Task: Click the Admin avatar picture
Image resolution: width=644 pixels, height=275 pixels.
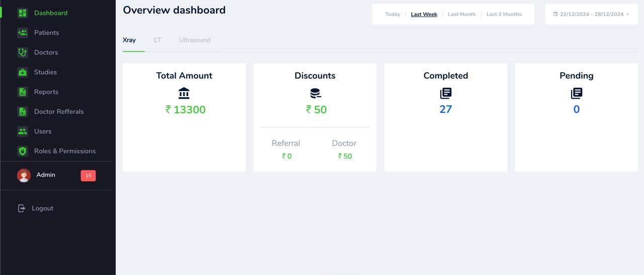Action: tap(24, 175)
